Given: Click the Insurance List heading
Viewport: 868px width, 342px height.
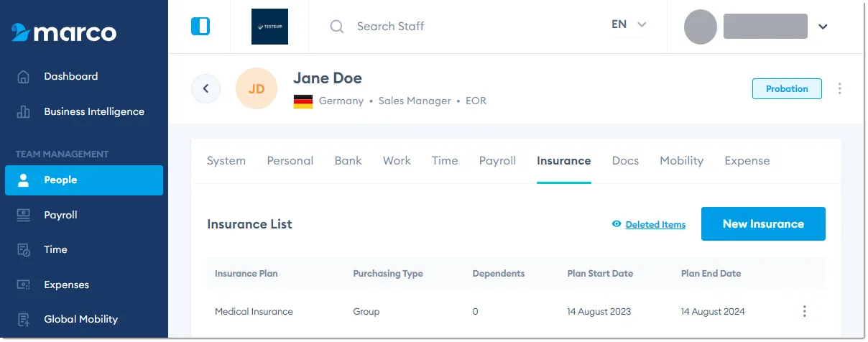Looking at the screenshot, I should tap(249, 224).
